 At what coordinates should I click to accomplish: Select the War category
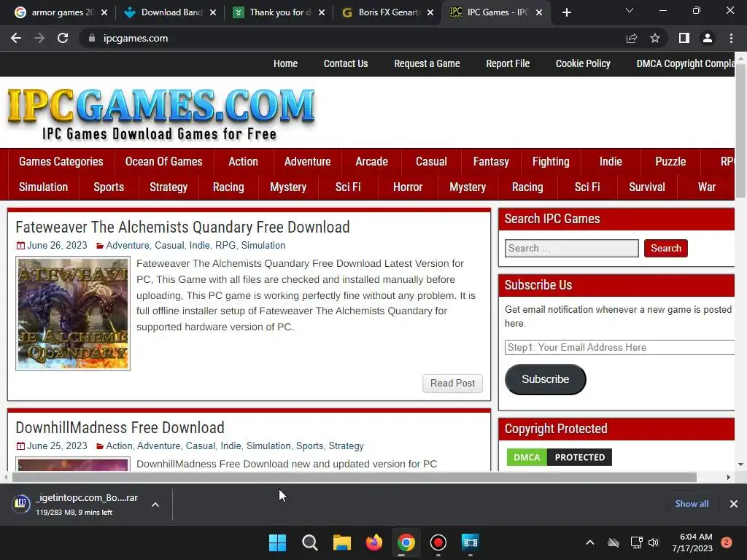tap(707, 187)
